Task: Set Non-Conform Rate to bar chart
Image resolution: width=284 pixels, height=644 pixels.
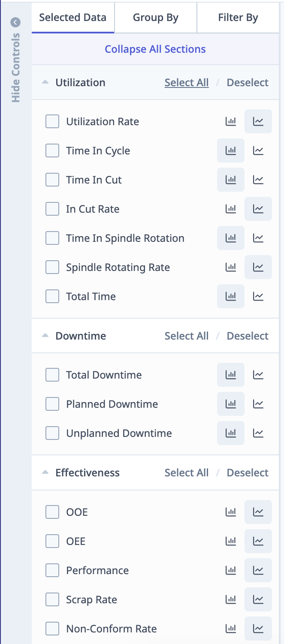Action: coord(231,629)
